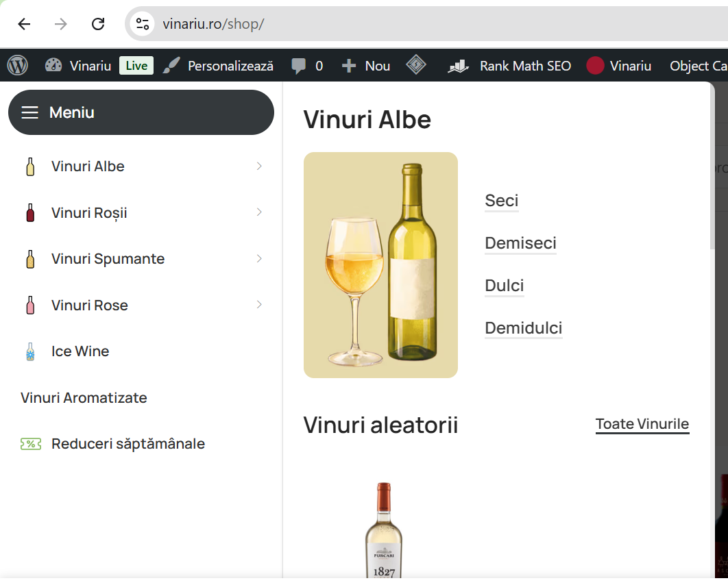Expand the Vinuri Albe submenu chevron
728x585 pixels.
(x=259, y=166)
